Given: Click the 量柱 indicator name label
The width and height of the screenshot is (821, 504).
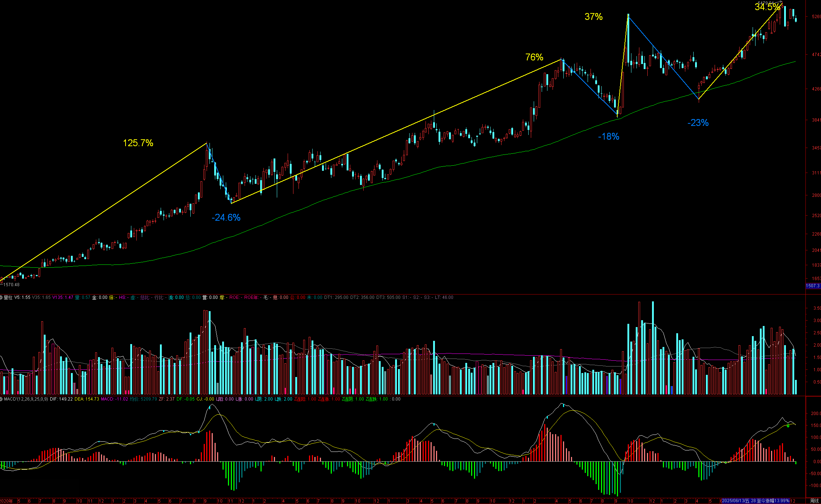Looking at the screenshot, I should pos(8,297).
